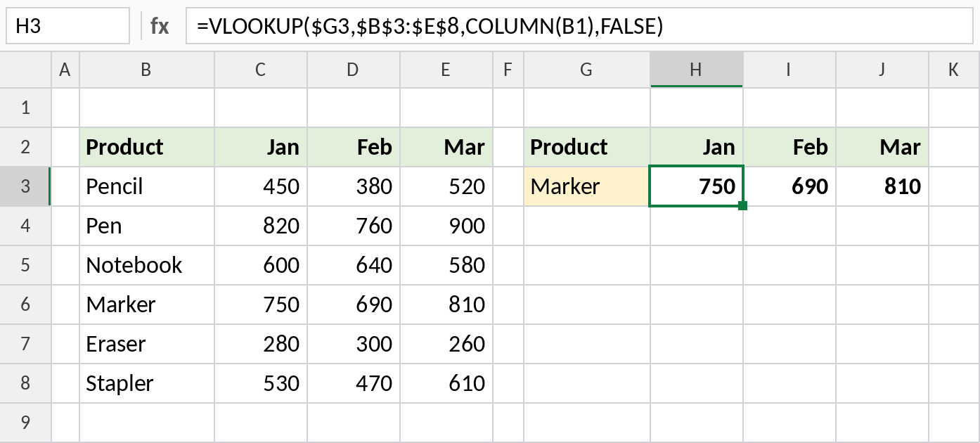Click Eraser's Mar value 260
The width and height of the screenshot is (980, 443).
[446, 344]
